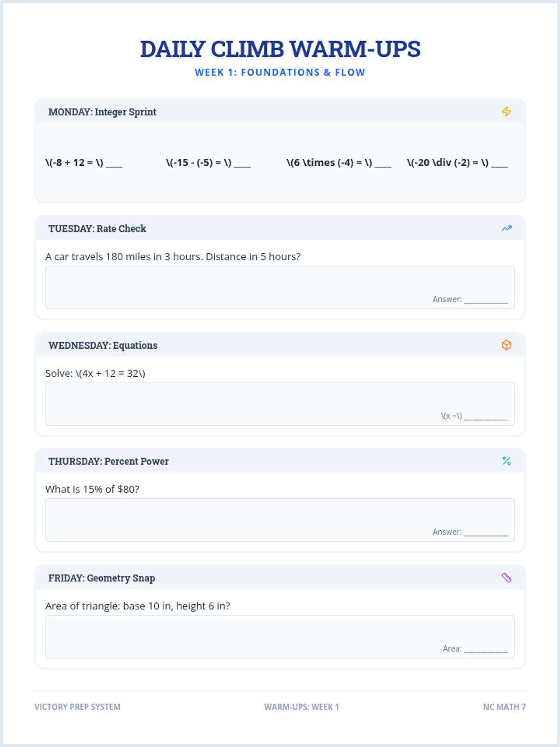The width and height of the screenshot is (560, 747).
Task: Click the purple ruler icon on Friday card
Action: [506, 578]
